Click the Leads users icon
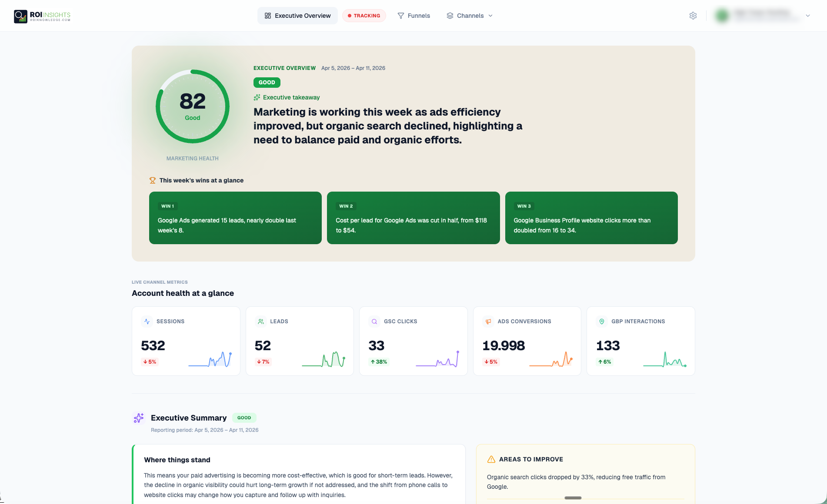Image resolution: width=827 pixels, height=504 pixels. [x=260, y=322]
